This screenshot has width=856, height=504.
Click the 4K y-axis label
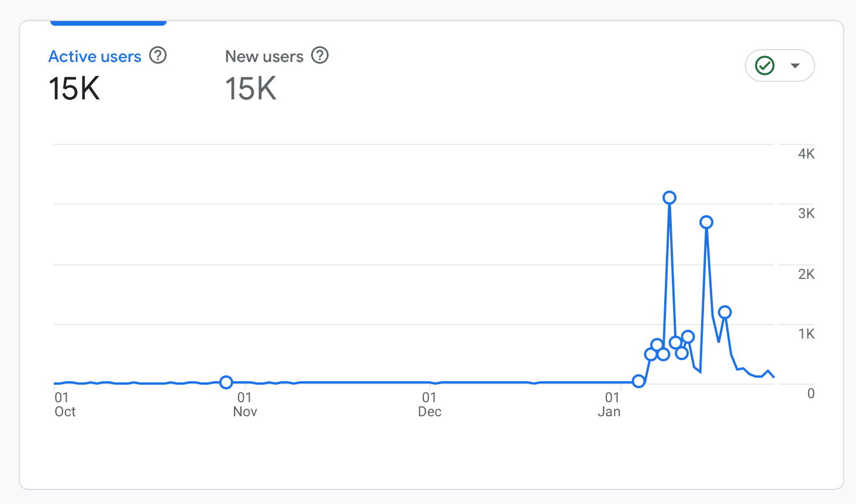click(807, 153)
